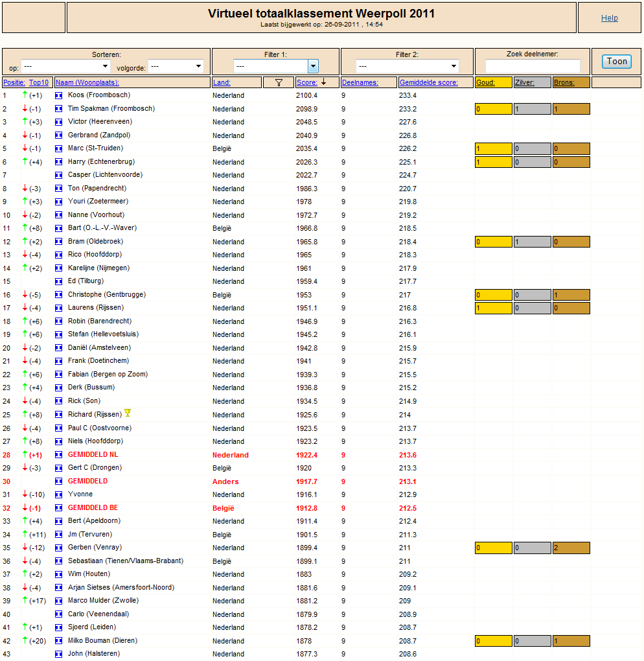Image resolution: width=644 pixels, height=661 pixels.
Task: Click the descending arrow next to Score header
Action: 324,82
